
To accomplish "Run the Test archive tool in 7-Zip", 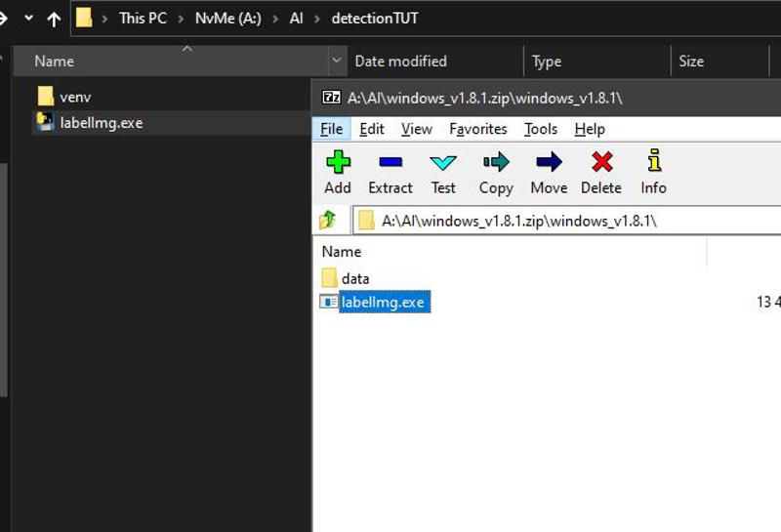I will [443, 173].
